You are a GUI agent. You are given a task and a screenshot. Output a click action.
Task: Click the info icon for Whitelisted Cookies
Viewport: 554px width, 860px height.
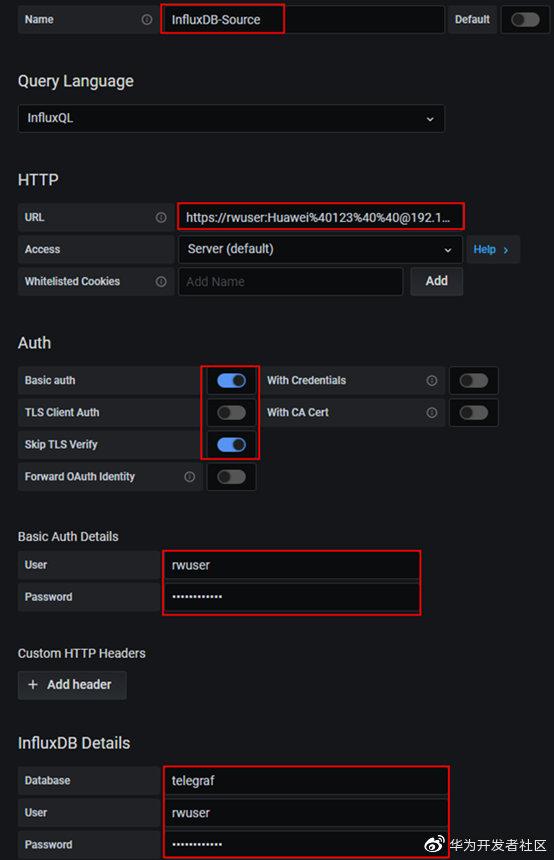coord(161,281)
